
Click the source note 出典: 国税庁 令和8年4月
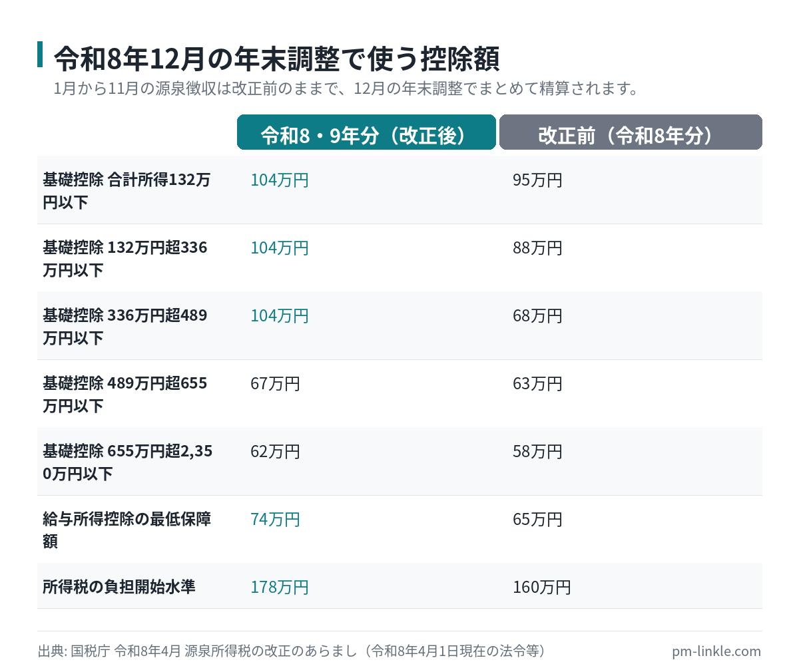click(x=293, y=651)
